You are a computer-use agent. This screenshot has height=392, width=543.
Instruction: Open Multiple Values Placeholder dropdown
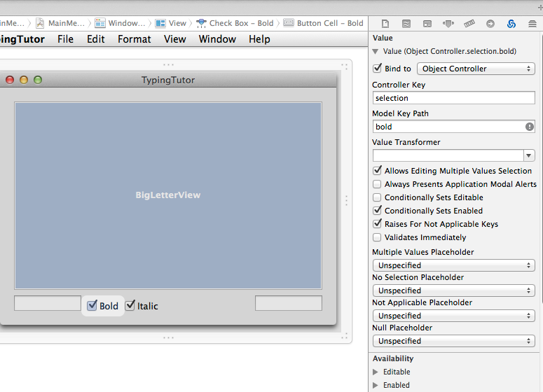pyautogui.click(x=453, y=265)
